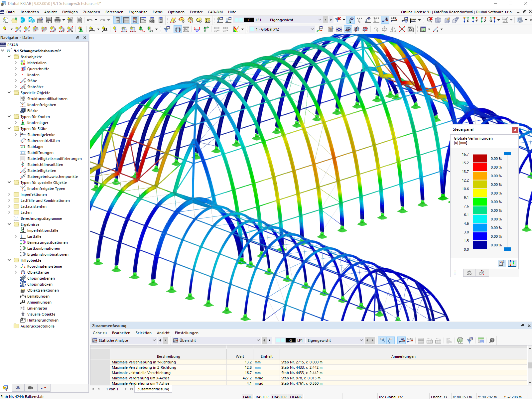Toggle the RASTER grid mode in status bar

[262, 397]
